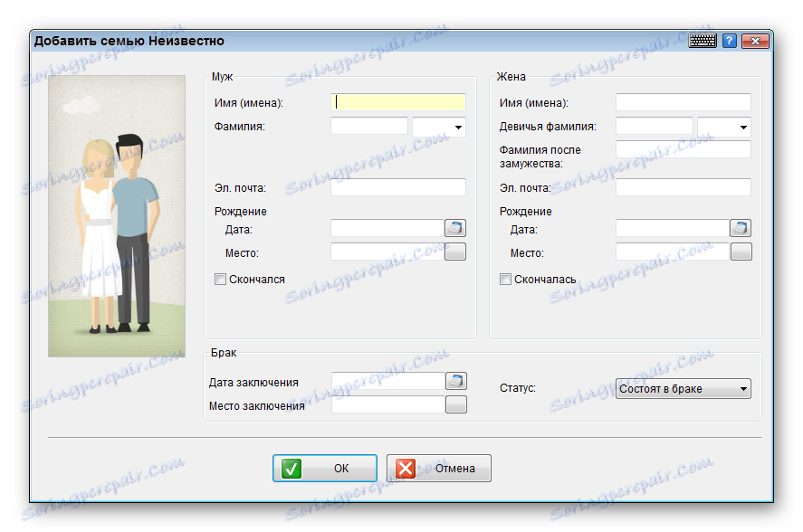Click wife's birth Дата field
The height and width of the screenshot is (532, 803).
point(673,228)
